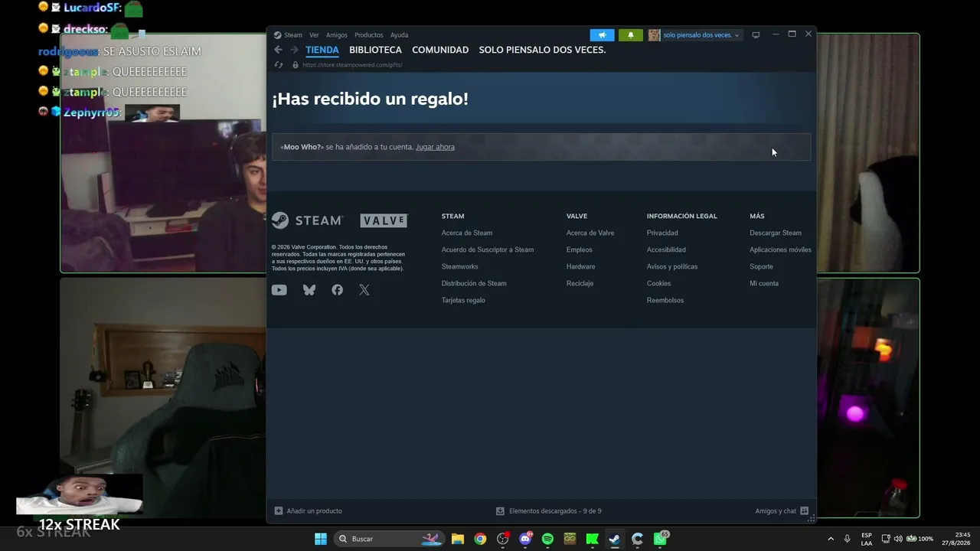Click the Windows taskbar Buscar search box
Viewport: 980px width, 551px height.
point(389,539)
